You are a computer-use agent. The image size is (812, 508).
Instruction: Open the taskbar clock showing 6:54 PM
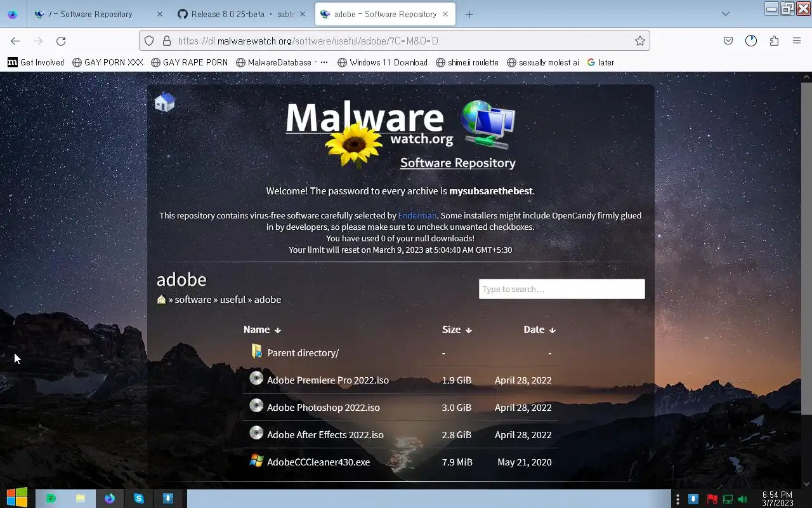click(x=777, y=498)
